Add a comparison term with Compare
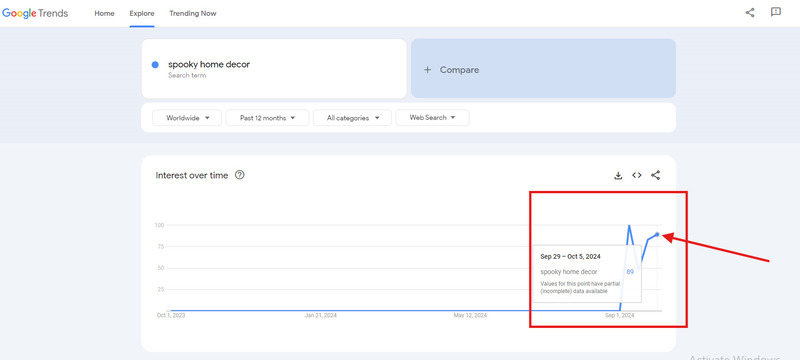 point(543,68)
